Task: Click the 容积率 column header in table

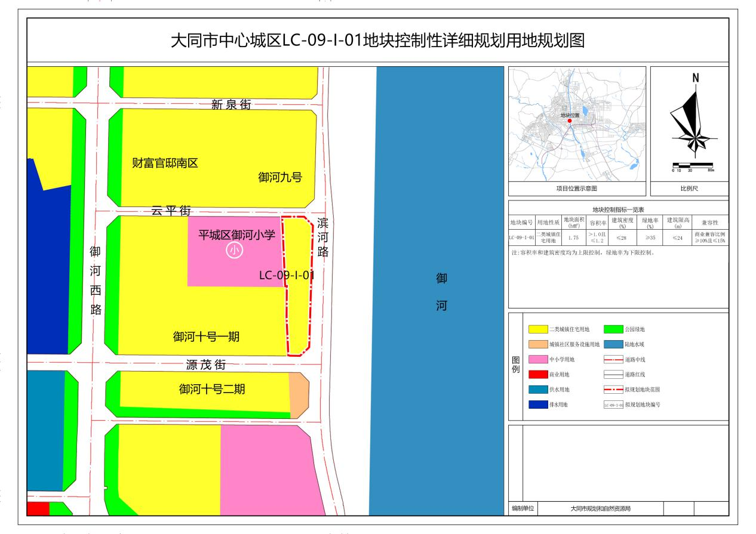Action: [x=598, y=223]
